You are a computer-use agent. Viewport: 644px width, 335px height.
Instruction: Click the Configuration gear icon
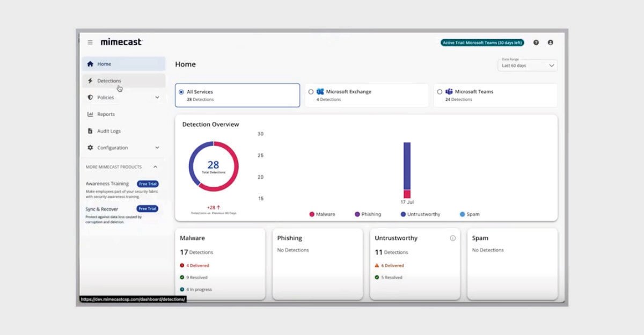pos(90,148)
